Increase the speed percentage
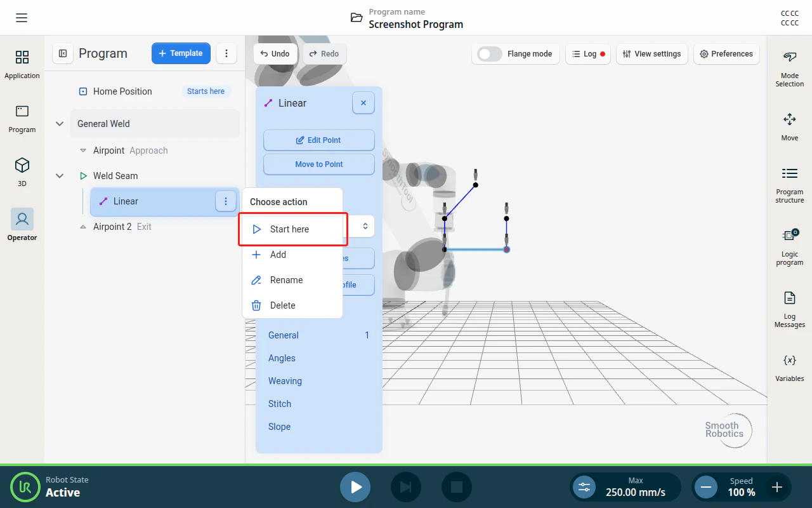 tap(777, 488)
